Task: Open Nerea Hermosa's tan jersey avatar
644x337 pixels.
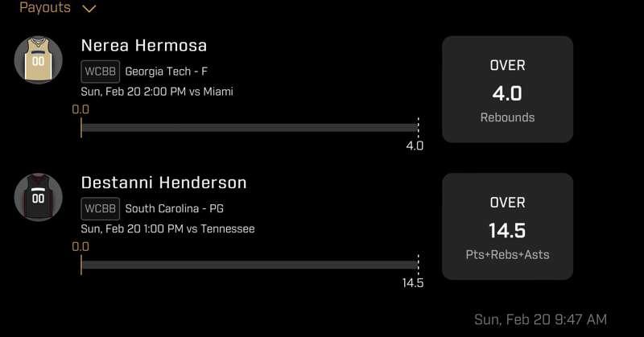Action: (x=38, y=60)
